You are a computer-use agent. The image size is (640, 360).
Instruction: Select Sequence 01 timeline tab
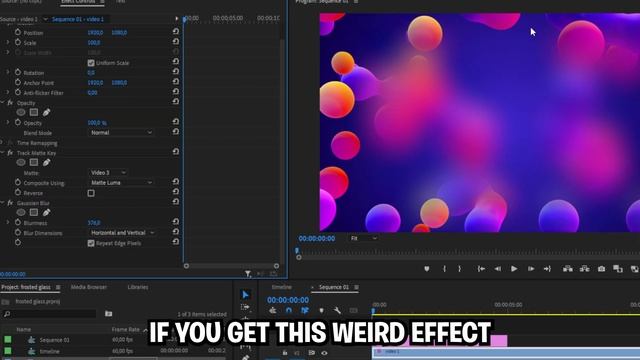[334, 287]
